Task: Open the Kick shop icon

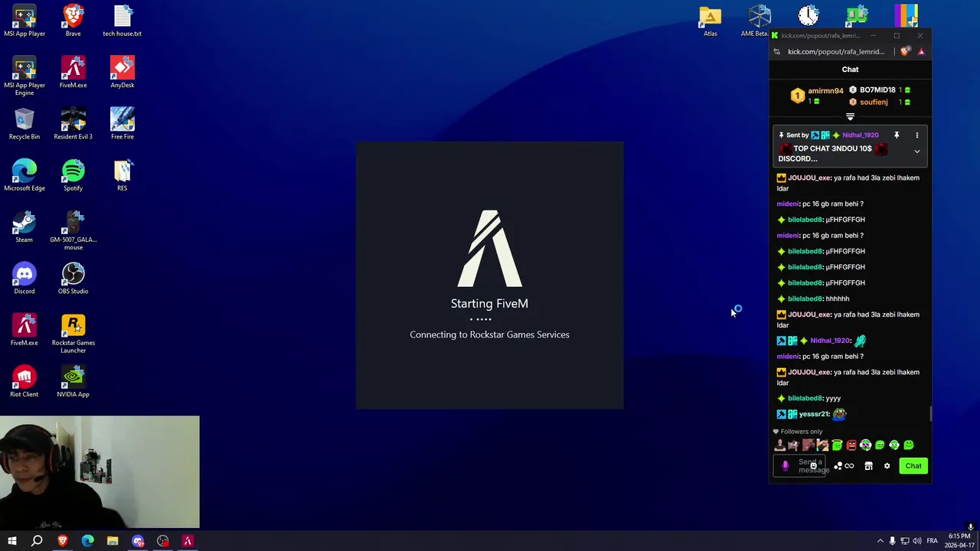Action: click(868, 466)
